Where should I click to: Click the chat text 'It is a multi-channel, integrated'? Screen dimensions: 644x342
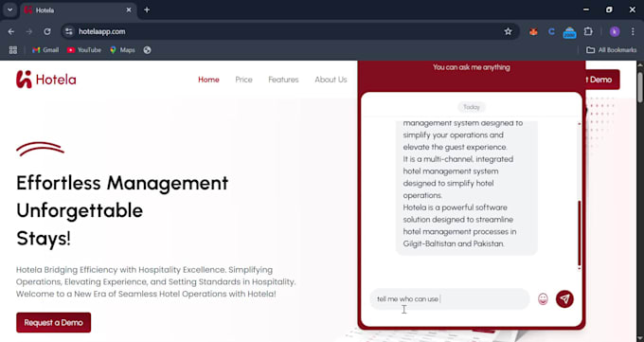(x=458, y=159)
